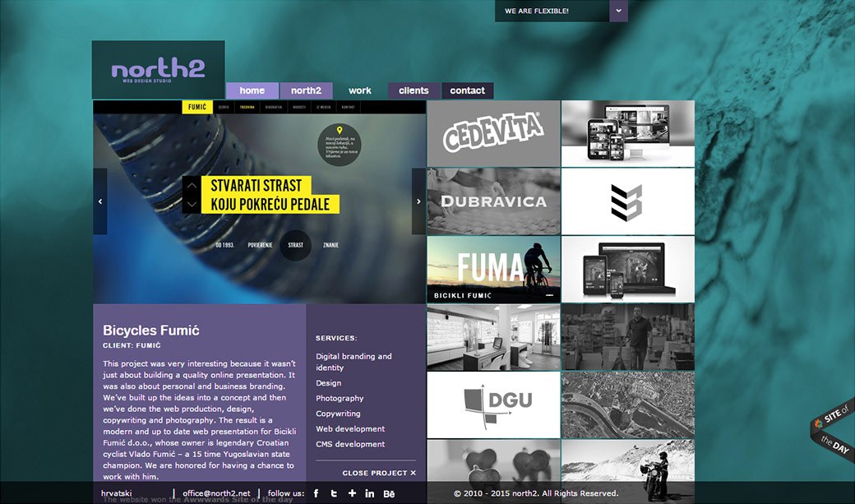Select the Google+ icon in the footer

click(352, 493)
